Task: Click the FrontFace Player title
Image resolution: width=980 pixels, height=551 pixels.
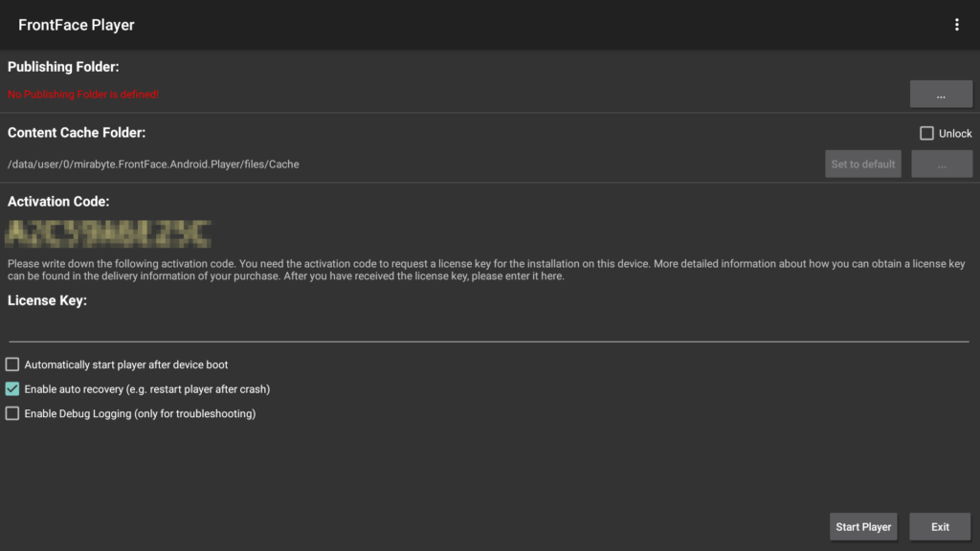Action: [77, 25]
